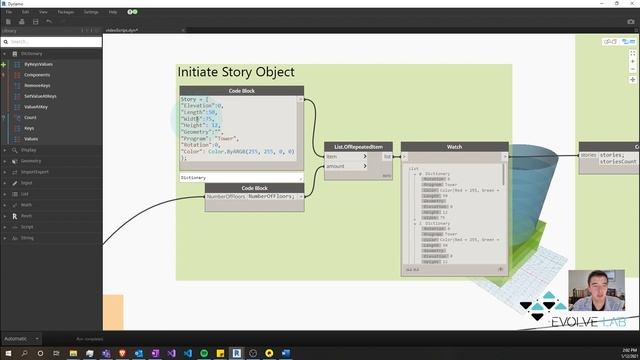Screen dimensions: 640x360
Task: Expand the Script library category
Action: coord(4,227)
